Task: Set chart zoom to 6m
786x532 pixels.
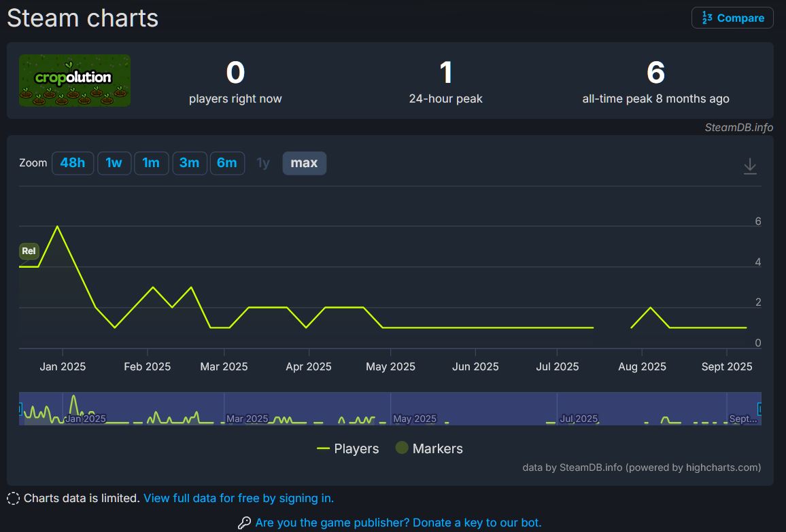Action: 227,163
